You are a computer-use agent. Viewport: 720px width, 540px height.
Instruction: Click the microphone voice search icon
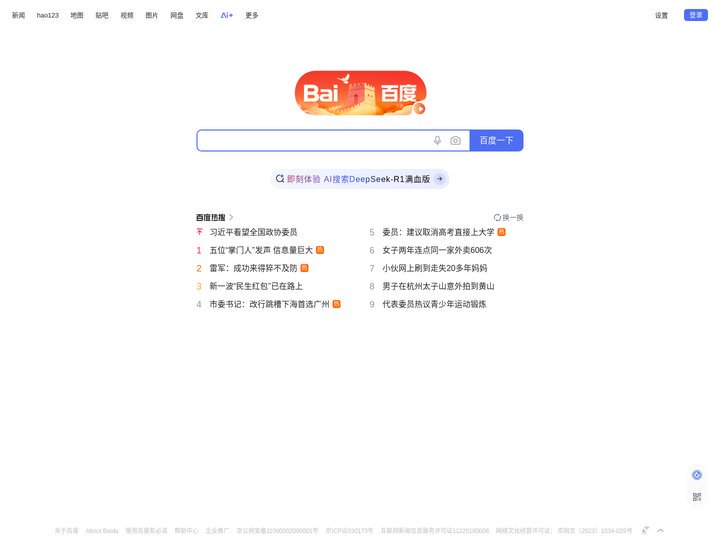tap(437, 141)
